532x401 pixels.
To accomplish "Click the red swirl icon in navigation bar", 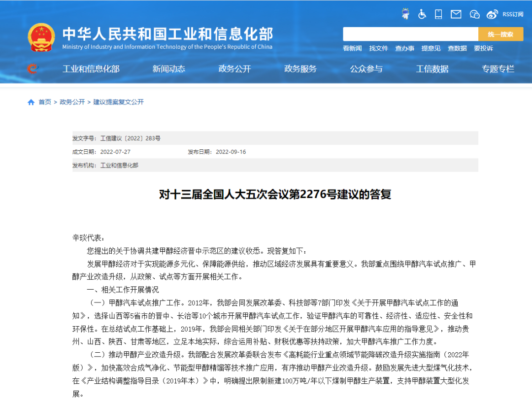I will click(x=32, y=69).
